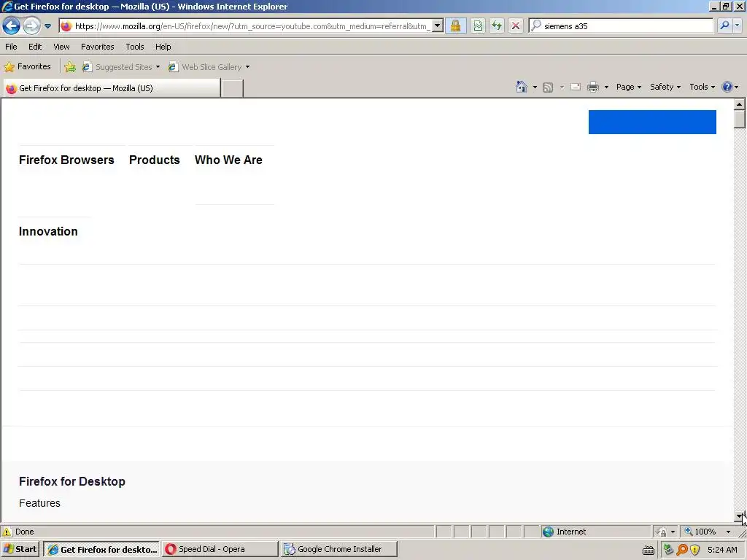Open the Windows Start menu
This screenshot has width=747, height=560.
point(20,549)
